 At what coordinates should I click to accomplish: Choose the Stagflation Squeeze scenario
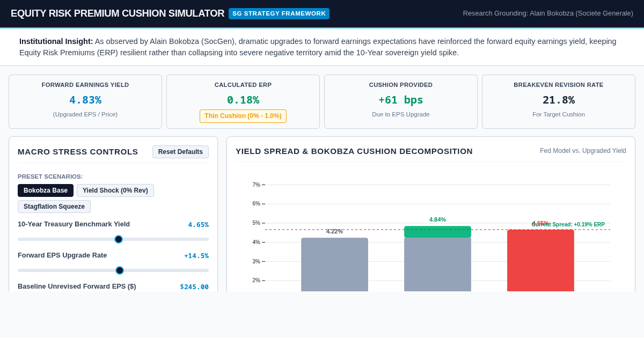(54, 207)
